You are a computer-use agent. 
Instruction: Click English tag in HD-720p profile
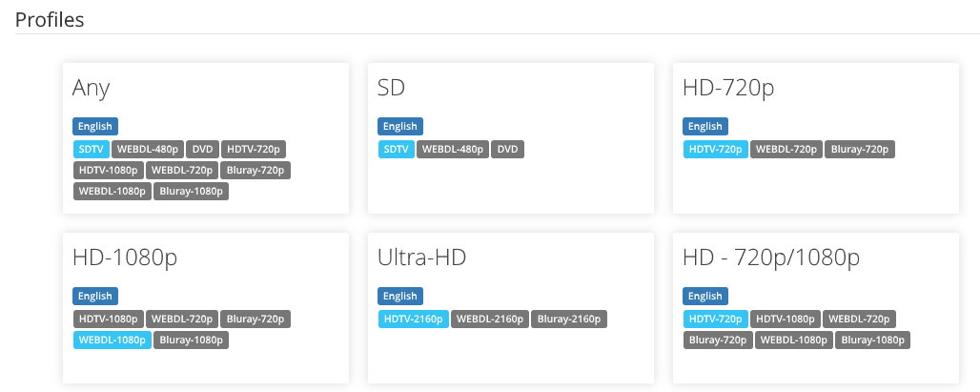705,126
